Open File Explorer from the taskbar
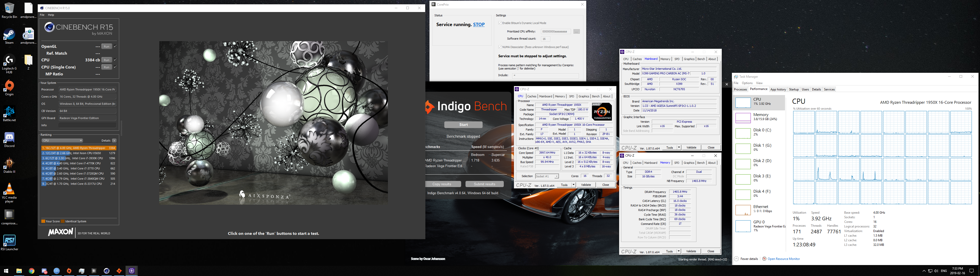 pyautogui.click(x=19, y=271)
